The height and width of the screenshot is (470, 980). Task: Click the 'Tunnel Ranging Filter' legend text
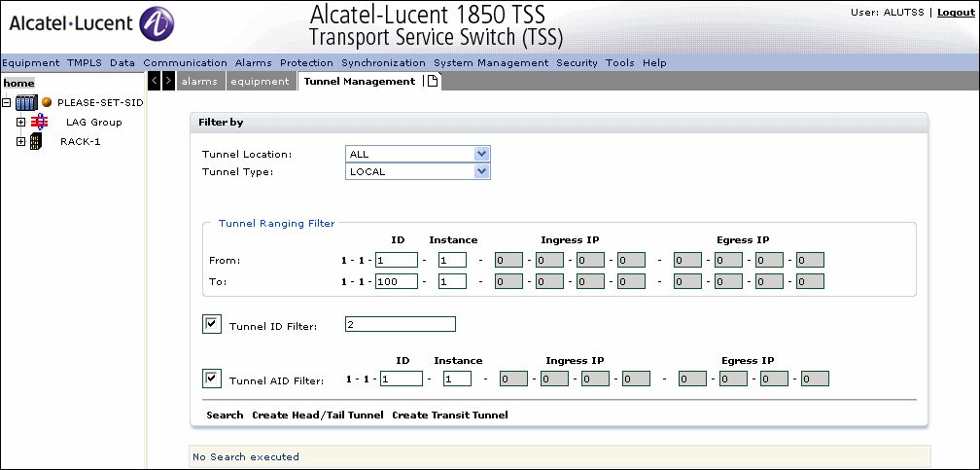[x=276, y=223]
